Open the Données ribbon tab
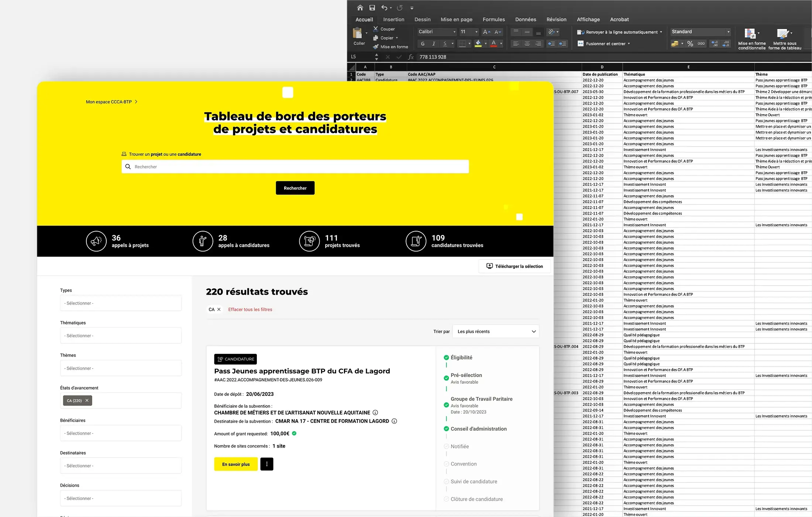Screen dimensions: 812x517 click(x=526, y=20)
